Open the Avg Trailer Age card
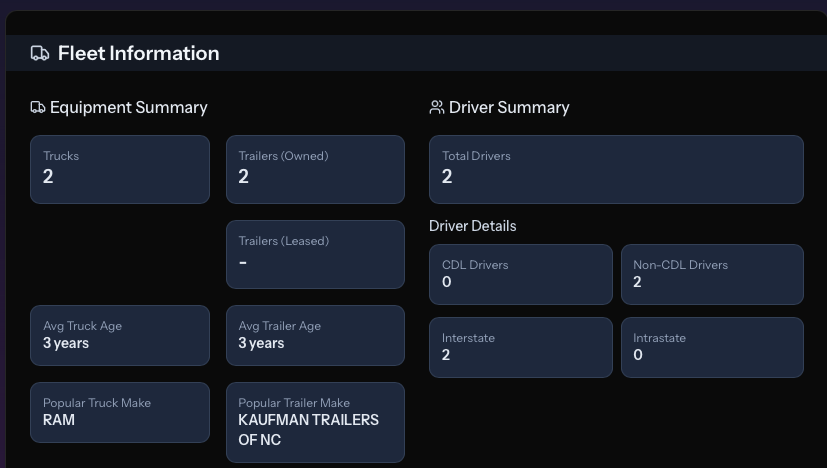Image resolution: width=827 pixels, height=468 pixels. pos(315,336)
